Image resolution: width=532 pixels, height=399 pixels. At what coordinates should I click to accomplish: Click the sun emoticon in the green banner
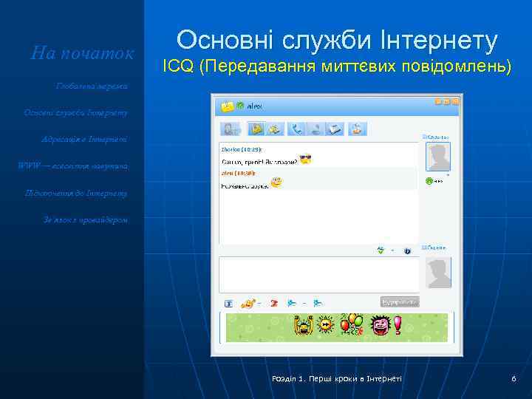pyautogui.click(x=325, y=324)
